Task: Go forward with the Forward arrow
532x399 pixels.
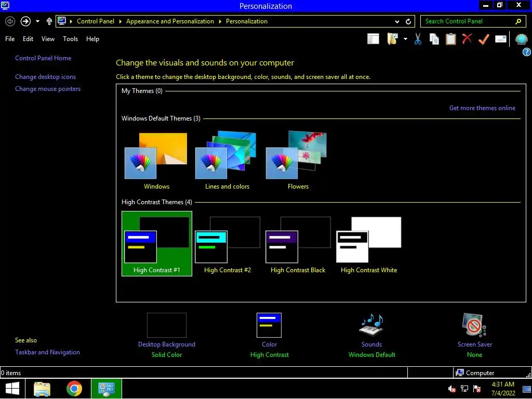Action: (x=25, y=21)
